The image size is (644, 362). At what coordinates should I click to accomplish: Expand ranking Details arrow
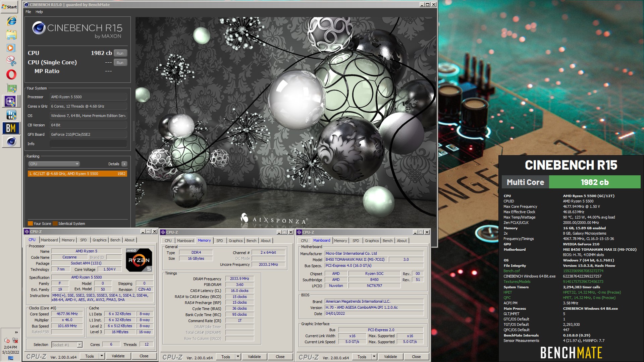click(x=124, y=164)
